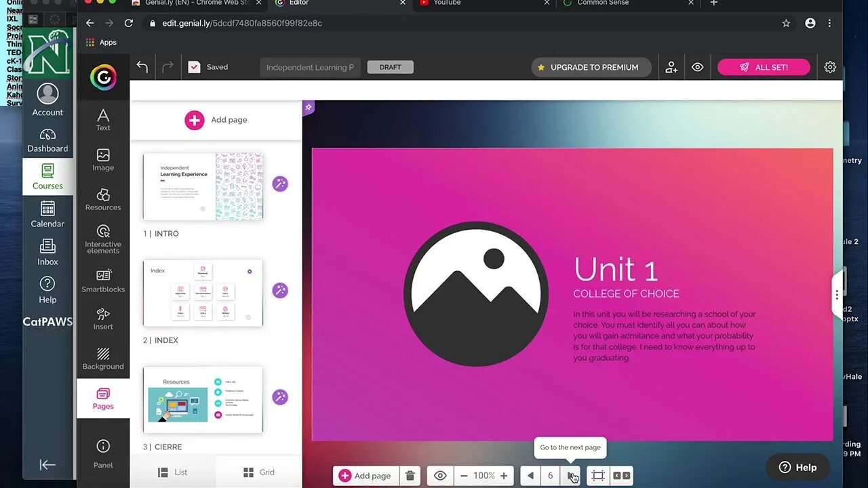Select the 2 | INDEX page thumbnail
The image size is (868, 488).
203,293
